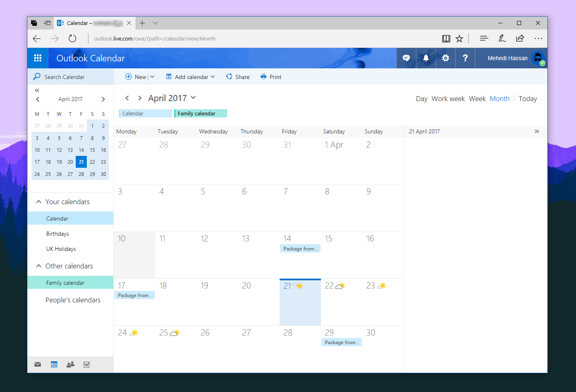This screenshot has width=576, height=392.
Task: Select day 21 in mini calendar
Action: (x=81, y=162)
